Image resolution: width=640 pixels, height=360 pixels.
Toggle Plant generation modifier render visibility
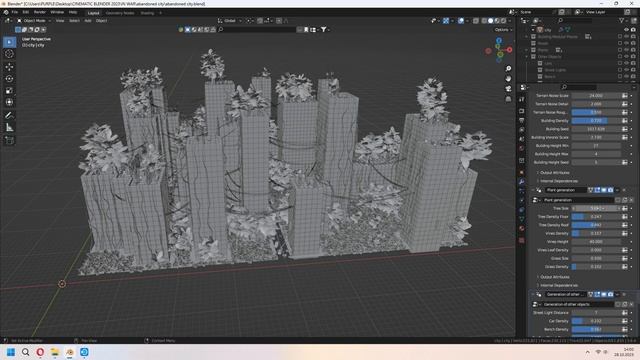(611, 190)
